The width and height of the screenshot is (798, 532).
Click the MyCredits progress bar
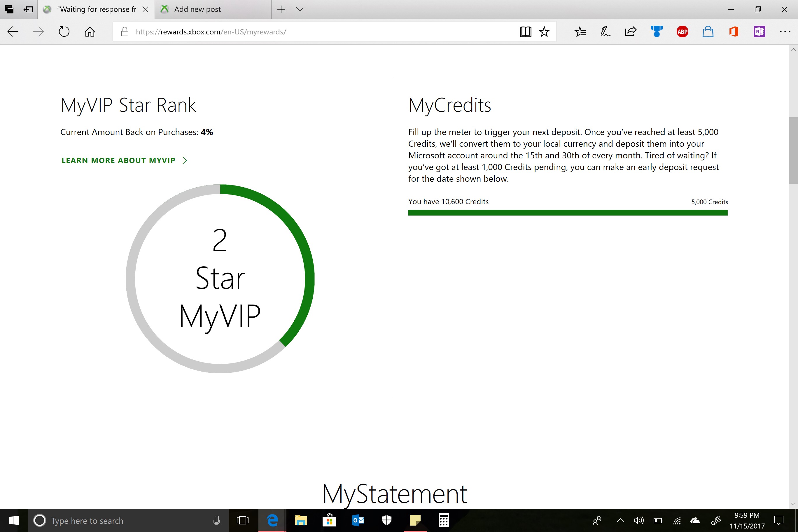click(568, 213)
